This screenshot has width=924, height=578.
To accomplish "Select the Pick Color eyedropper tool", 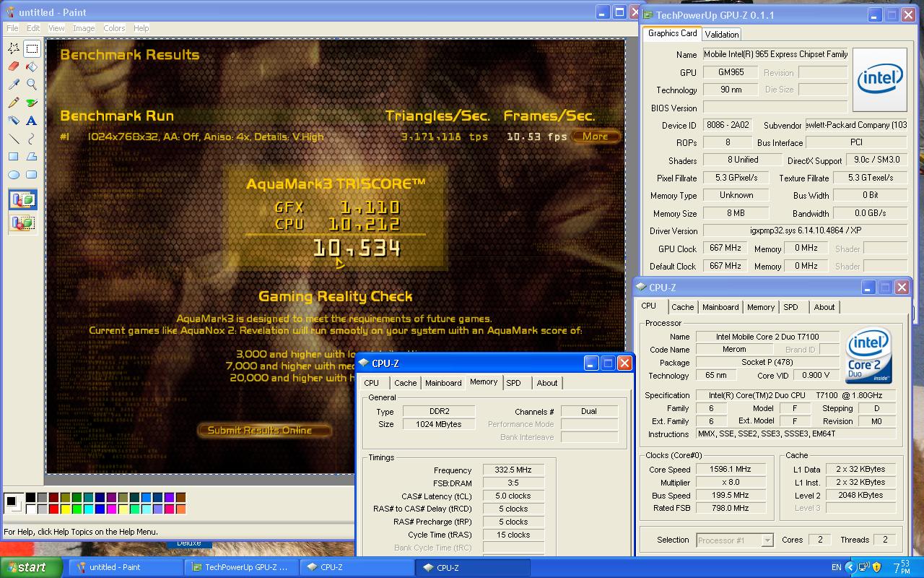I will pos(14,85).
